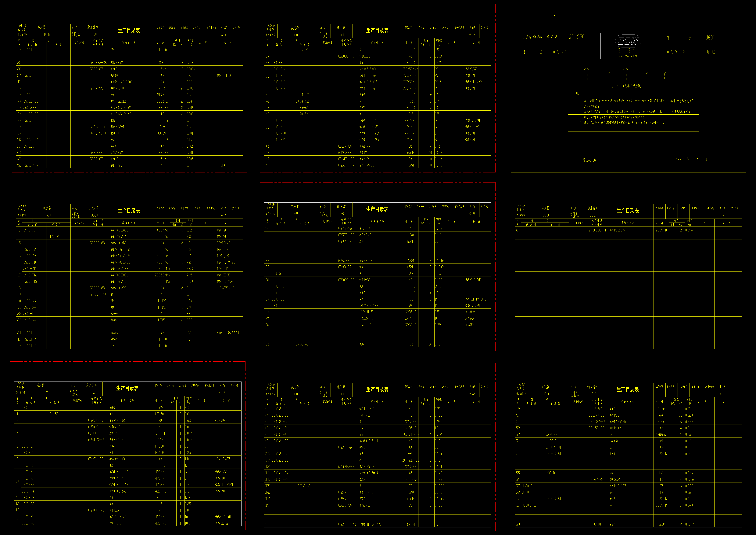Select standard GB91-86
This screenshot has width=756, height=535.
[x=96, y=153]
